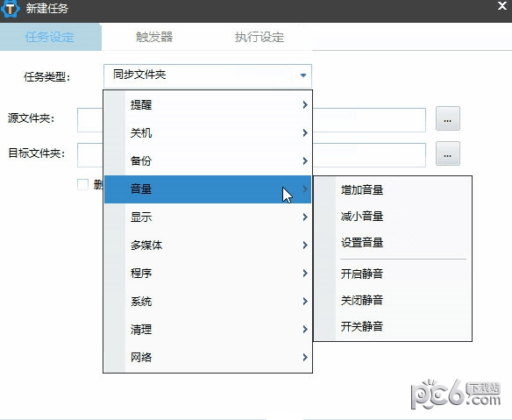
Task: Close the 新建任务 dialog
Action: pyautogui.click(x=502, y=6)
